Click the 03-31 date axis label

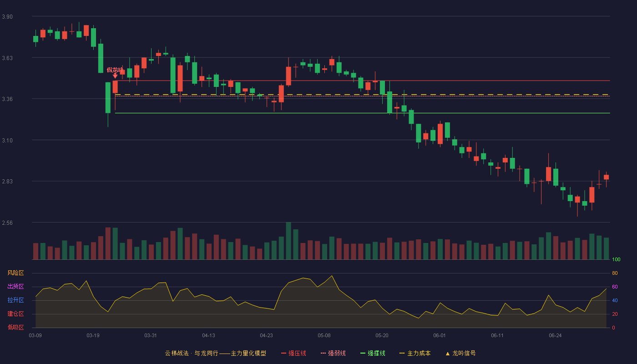tap(151, 335)
